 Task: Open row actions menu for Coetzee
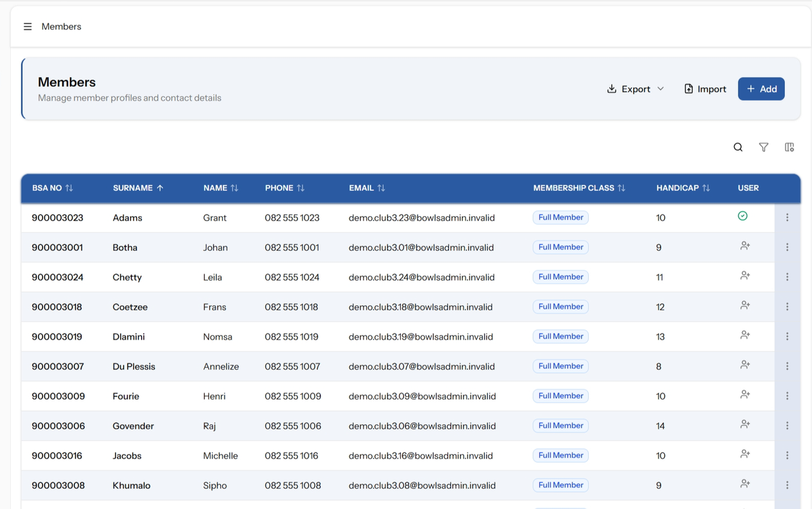(787, 307)
